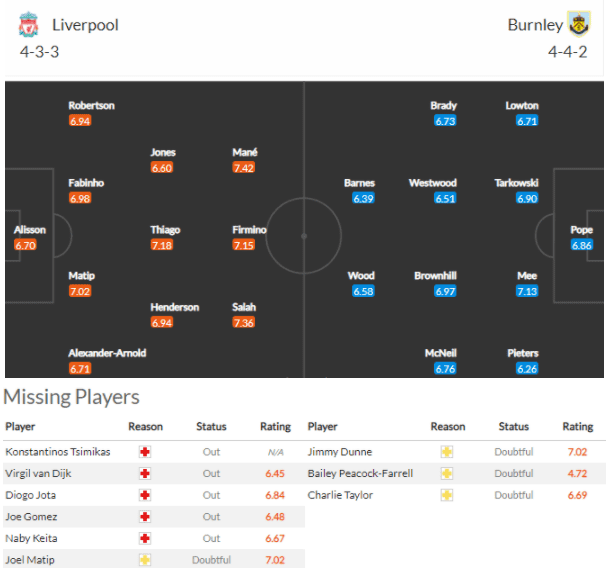This screenshot has height=571, width=609.
Task: Select Mané's 7.42 rating badge
Action: click(243, 168)
